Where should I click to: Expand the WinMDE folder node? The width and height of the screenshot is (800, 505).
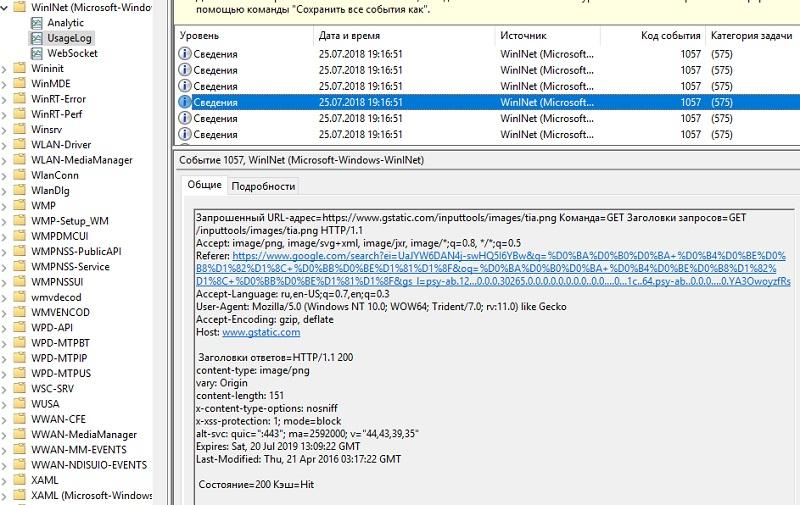(x=4, y=84)
